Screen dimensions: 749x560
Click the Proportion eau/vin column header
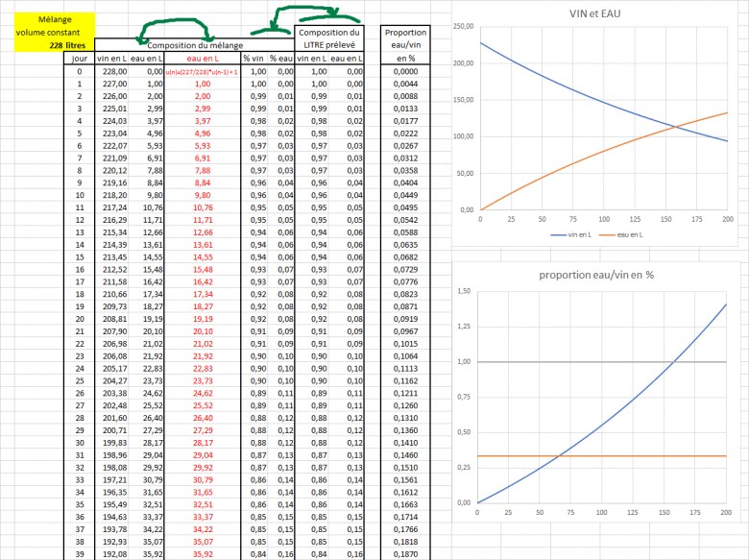click(x=405, y=45)
